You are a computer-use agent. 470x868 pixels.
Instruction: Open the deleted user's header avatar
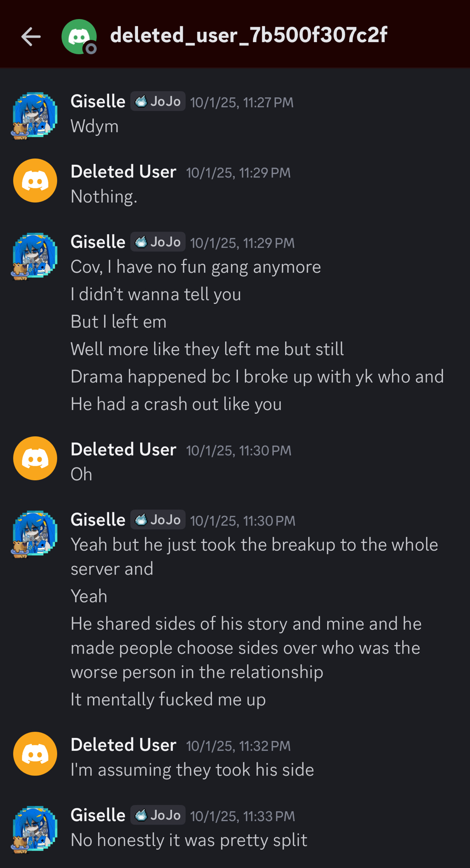[79, 36]
